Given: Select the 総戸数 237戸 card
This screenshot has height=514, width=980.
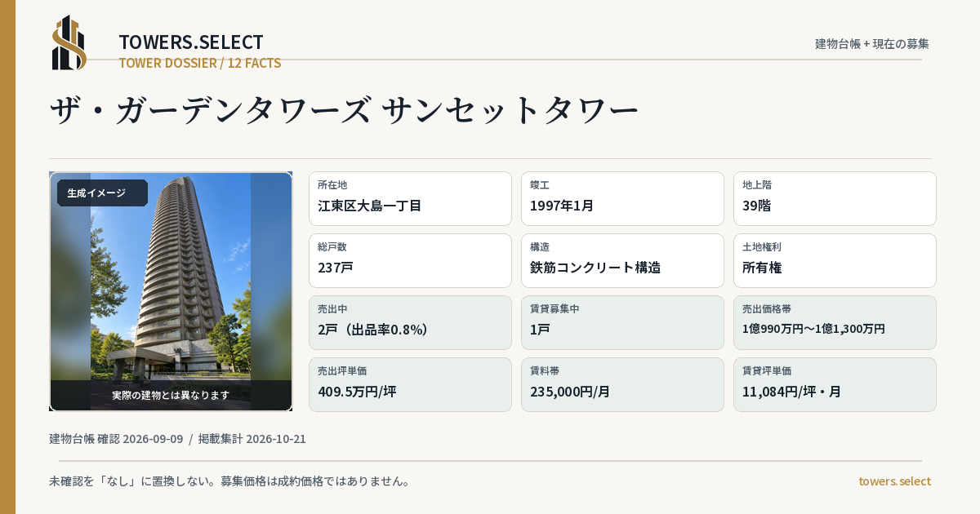Looking at the screenshot, I should (x=410, y=260).
